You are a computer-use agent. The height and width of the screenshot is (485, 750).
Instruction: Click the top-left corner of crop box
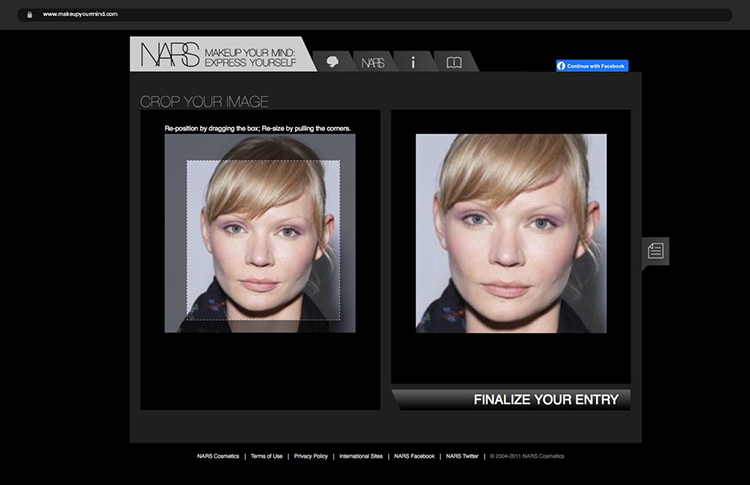coord(188,161)
